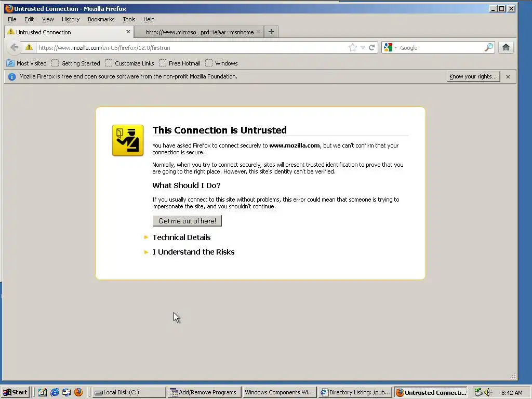Open a new tab with the plus button
Viewport: 532px width, 399px height.
[x=271, y=32]
